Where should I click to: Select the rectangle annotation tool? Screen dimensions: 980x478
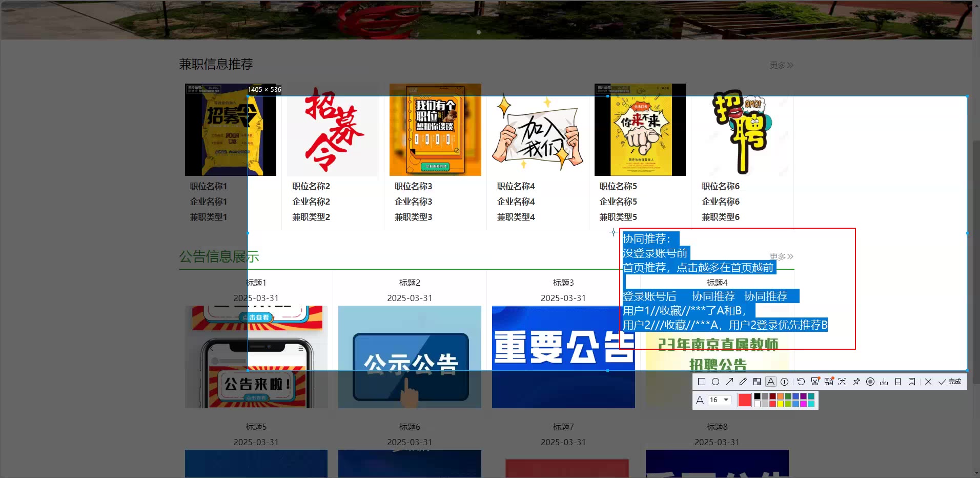click(702, 382)
